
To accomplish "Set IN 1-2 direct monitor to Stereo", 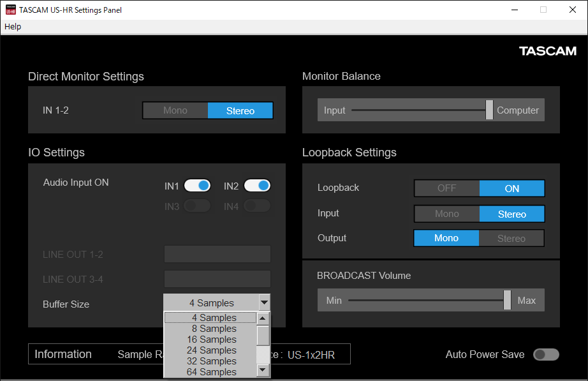I will pyautogui.click(x=240, y=110).
